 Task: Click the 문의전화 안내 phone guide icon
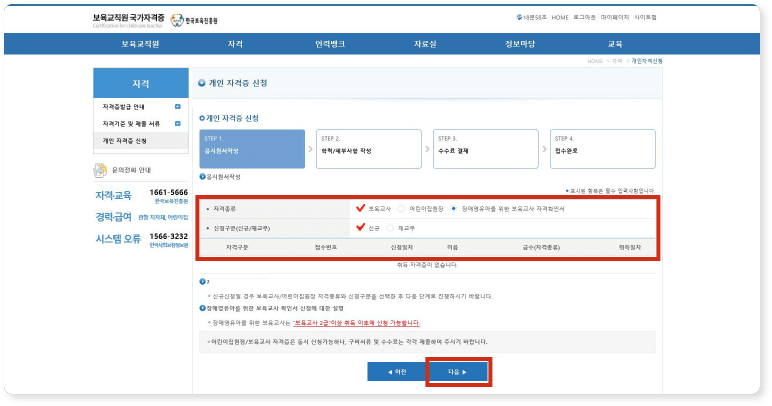(x=100, y=170)
